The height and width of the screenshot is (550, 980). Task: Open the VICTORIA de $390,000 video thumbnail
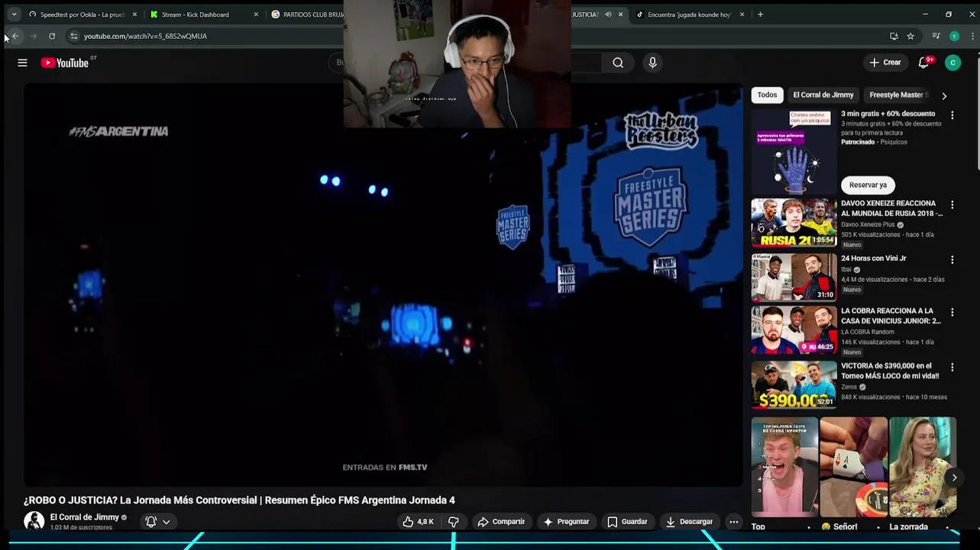point(794,385)
